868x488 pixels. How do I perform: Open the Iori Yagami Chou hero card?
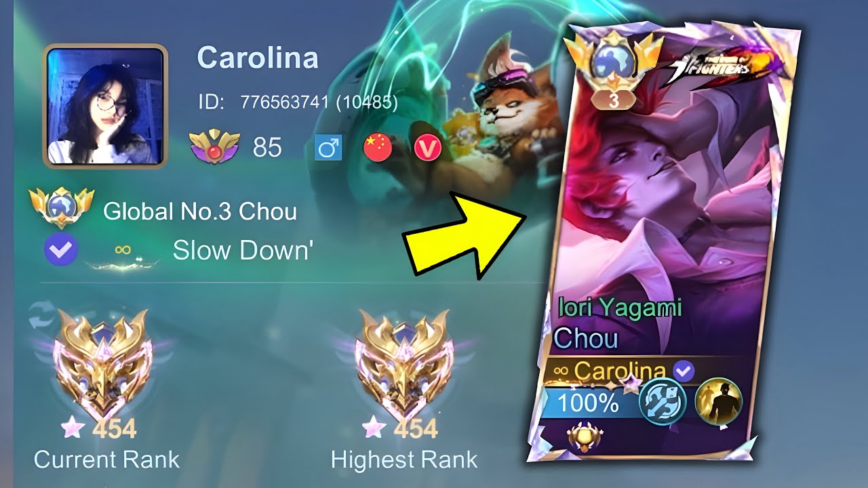coord(663,245)
